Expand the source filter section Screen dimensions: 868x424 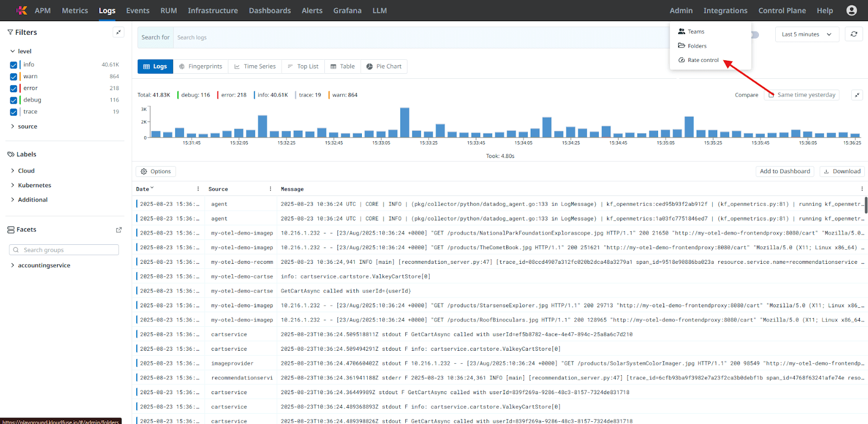[12, 126]
